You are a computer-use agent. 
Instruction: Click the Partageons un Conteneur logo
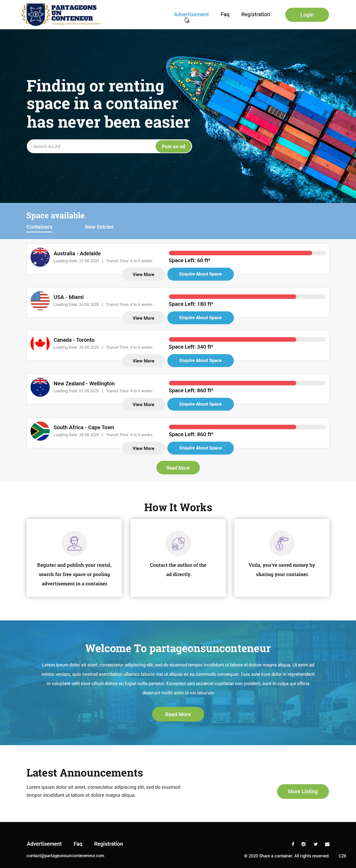(x=61, y=14)
